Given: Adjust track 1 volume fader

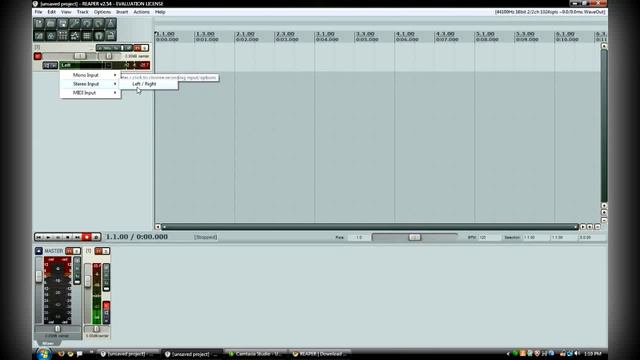Looking at the screenshot, I should click(x=80, y=56).
